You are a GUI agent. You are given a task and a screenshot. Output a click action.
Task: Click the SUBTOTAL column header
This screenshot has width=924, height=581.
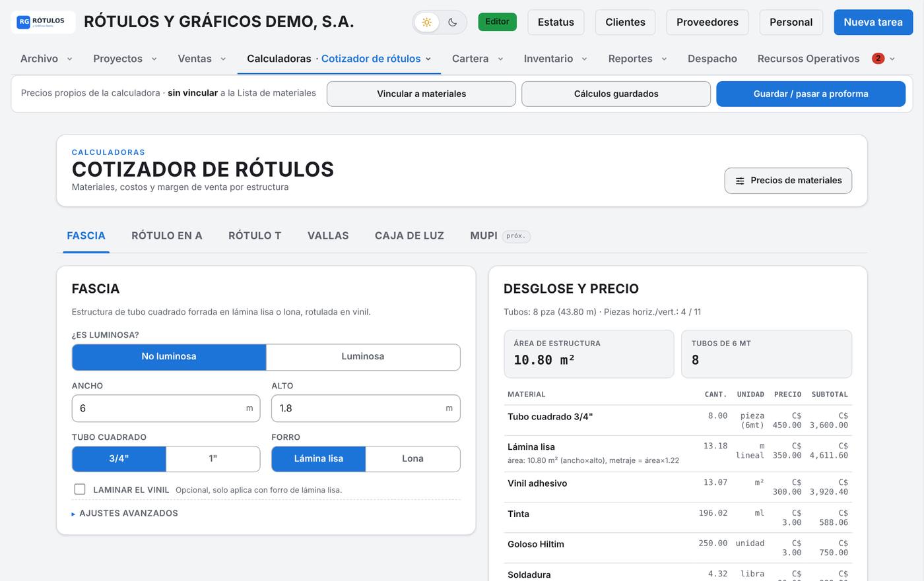tap(830, 394)
